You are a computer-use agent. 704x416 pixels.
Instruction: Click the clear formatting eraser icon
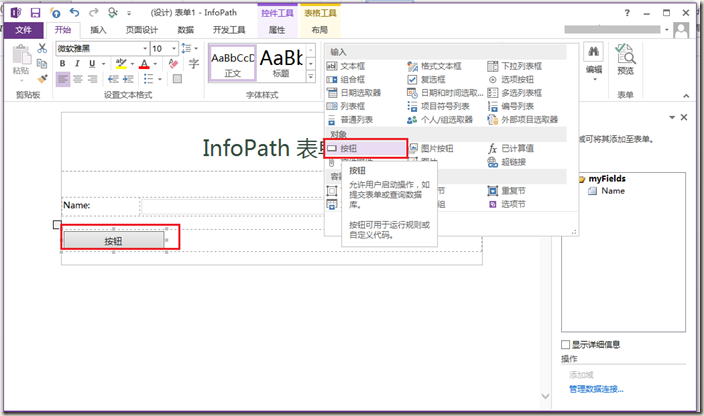(173, 64)
